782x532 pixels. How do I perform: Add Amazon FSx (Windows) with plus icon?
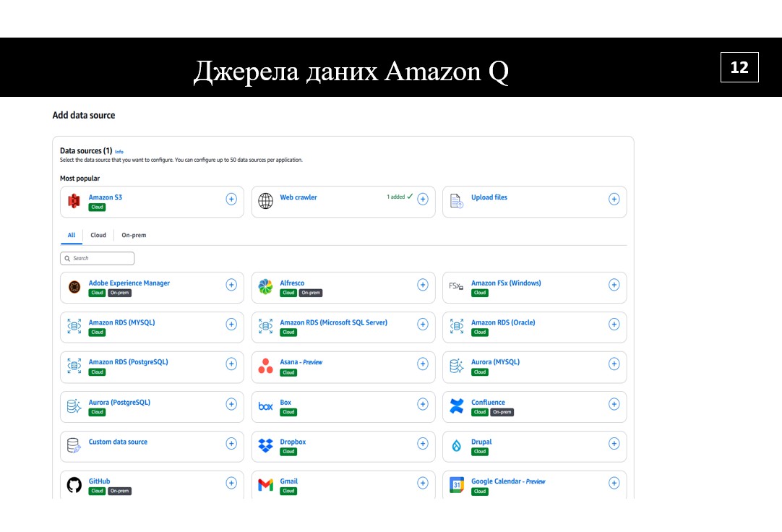(614, 285)
